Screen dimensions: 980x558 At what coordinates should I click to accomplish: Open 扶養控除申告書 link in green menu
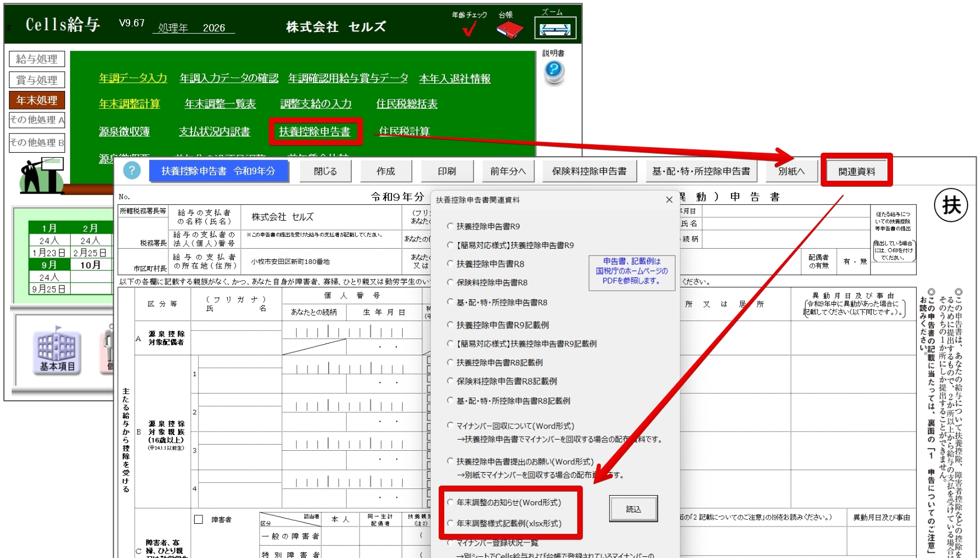click(315, 131)
